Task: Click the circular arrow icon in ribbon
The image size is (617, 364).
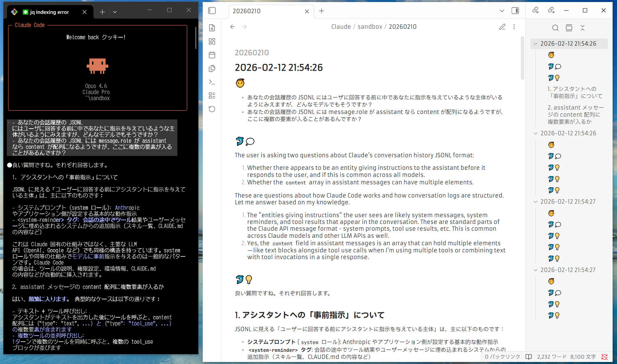Action: (x=212, y=109)
